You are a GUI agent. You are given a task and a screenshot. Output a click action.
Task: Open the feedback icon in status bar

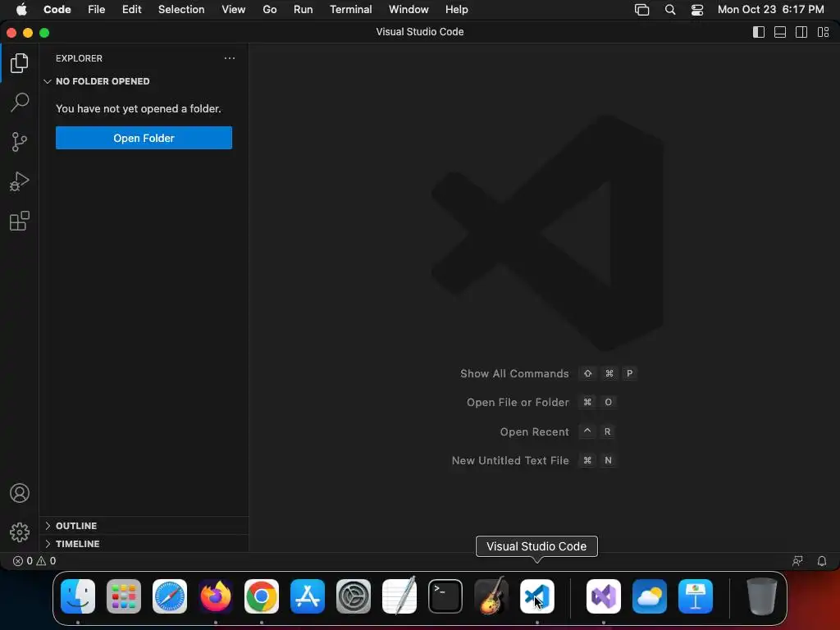pyautogui.click(x=797, y=561)
